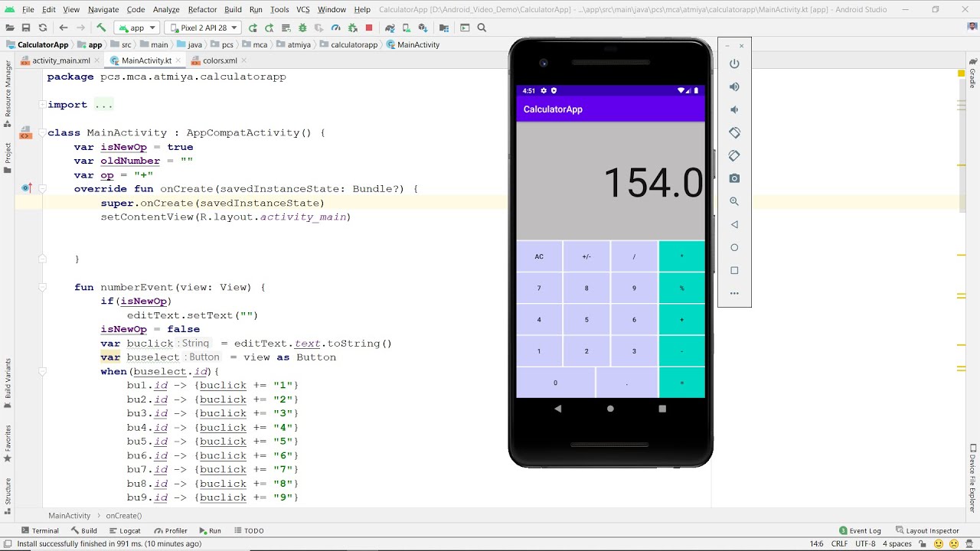Click the calculatorapp breadcrumb folder
The image size is (980, 551).
click(x=349, y=44)
